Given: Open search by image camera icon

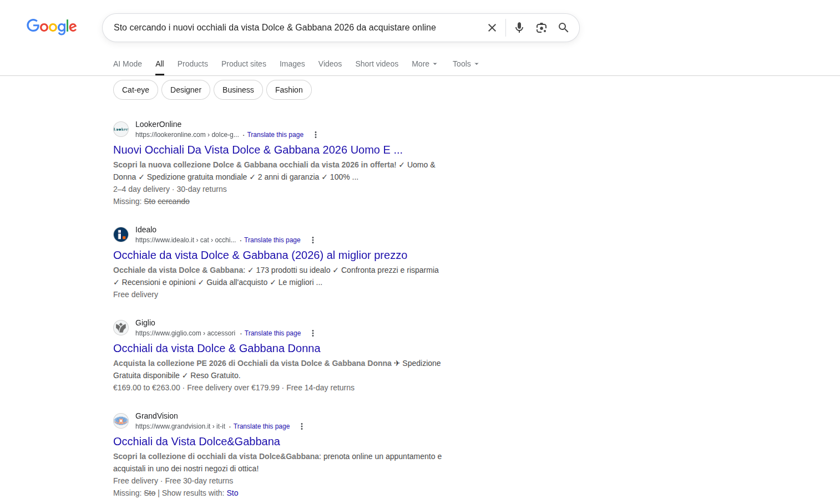Looking at the screenshot, I should click(542, 28).
